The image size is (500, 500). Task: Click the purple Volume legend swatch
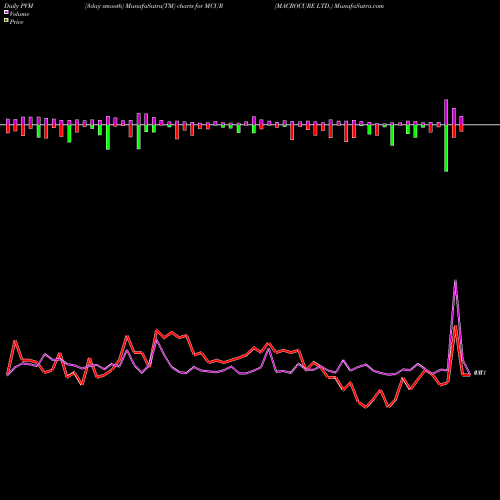pos(6,12)
